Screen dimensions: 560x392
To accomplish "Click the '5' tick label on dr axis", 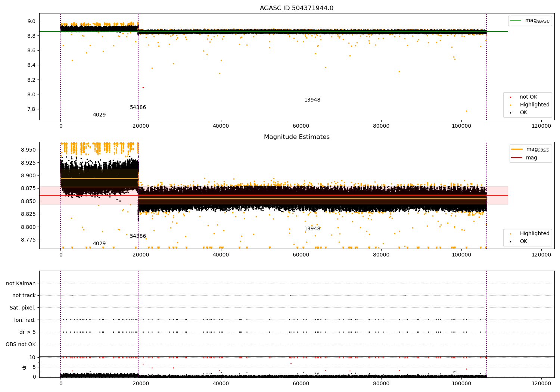I will click(34, 367).
